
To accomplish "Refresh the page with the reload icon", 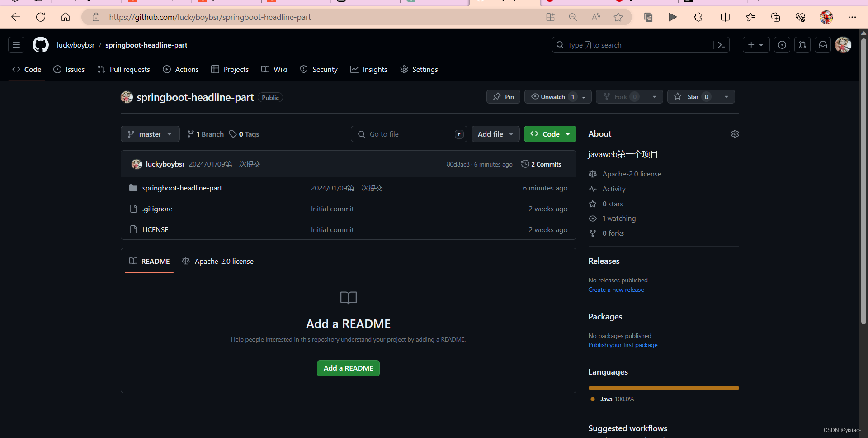I will 41,17.
